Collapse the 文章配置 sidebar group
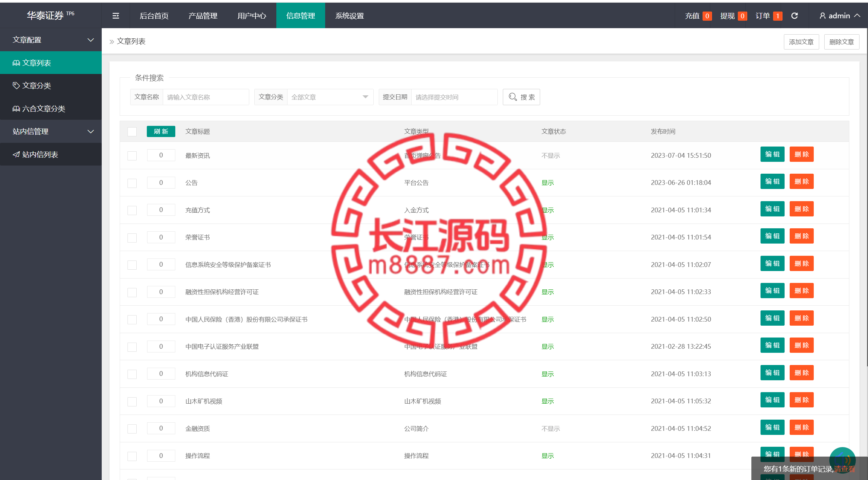The height and width of the screenshot is (480, 868). pos(51,40)
